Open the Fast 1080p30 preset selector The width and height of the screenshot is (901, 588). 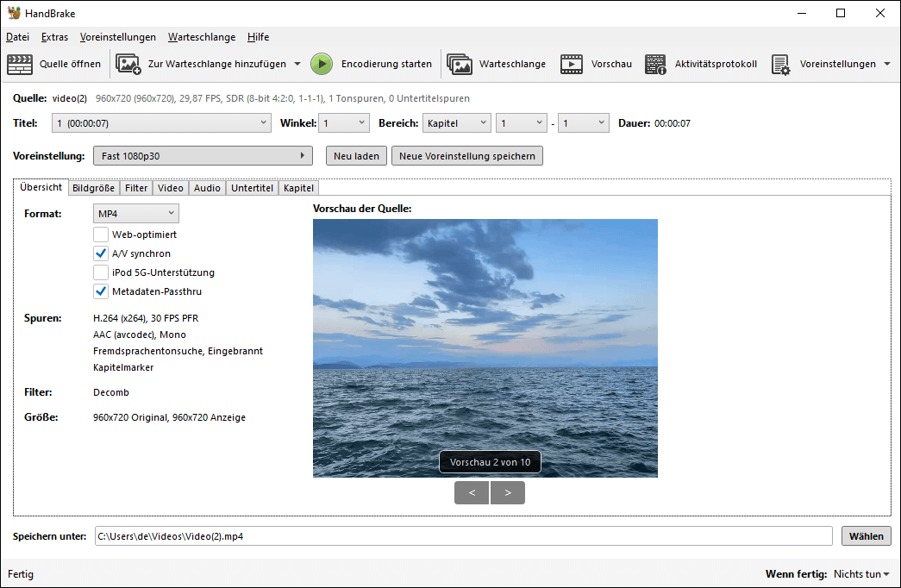[203, 156]
